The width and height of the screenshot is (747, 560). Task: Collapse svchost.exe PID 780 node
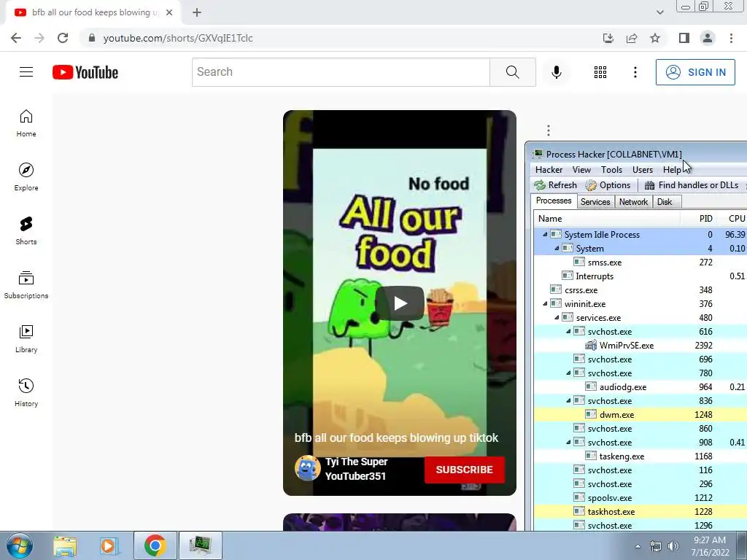[x=568, y=373]
